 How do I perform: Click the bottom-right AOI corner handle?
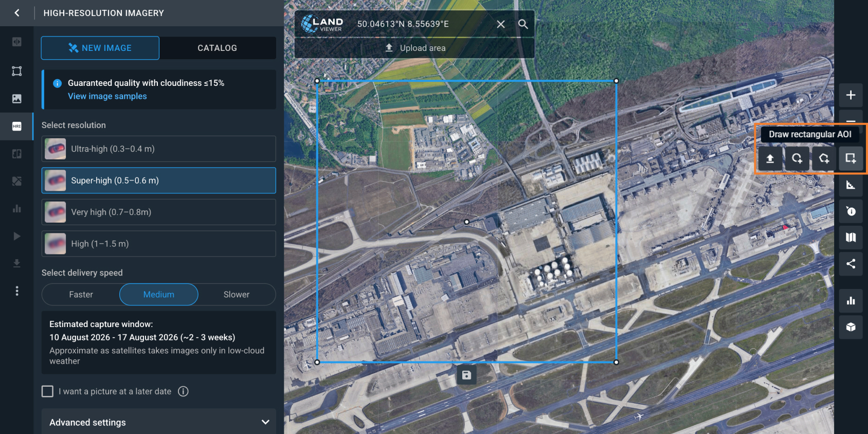[x=616, y=362]
